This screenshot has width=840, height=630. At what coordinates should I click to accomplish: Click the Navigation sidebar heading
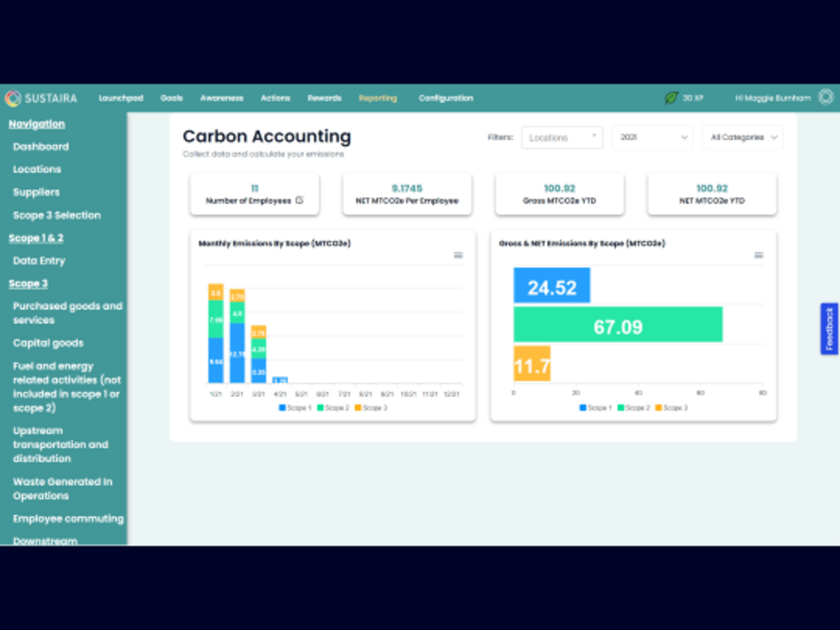click(x=37, y=124)
